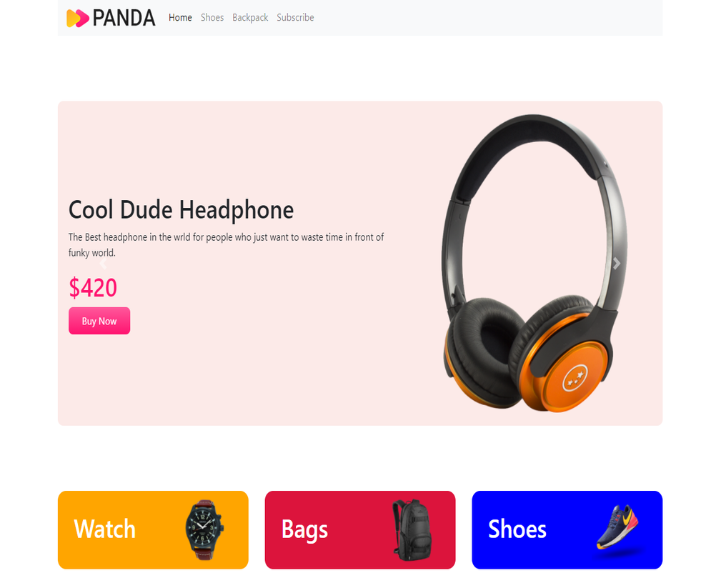The image size is (721, 588).
Task: Click the headphone description paragraph
Action: [227, 245]
